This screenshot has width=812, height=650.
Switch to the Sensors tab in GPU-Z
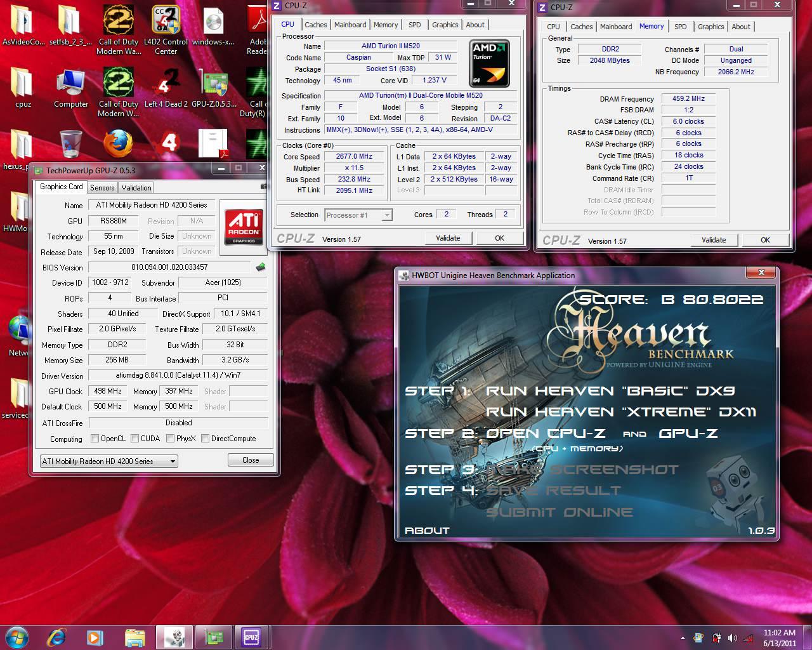[x=102, y=187]
